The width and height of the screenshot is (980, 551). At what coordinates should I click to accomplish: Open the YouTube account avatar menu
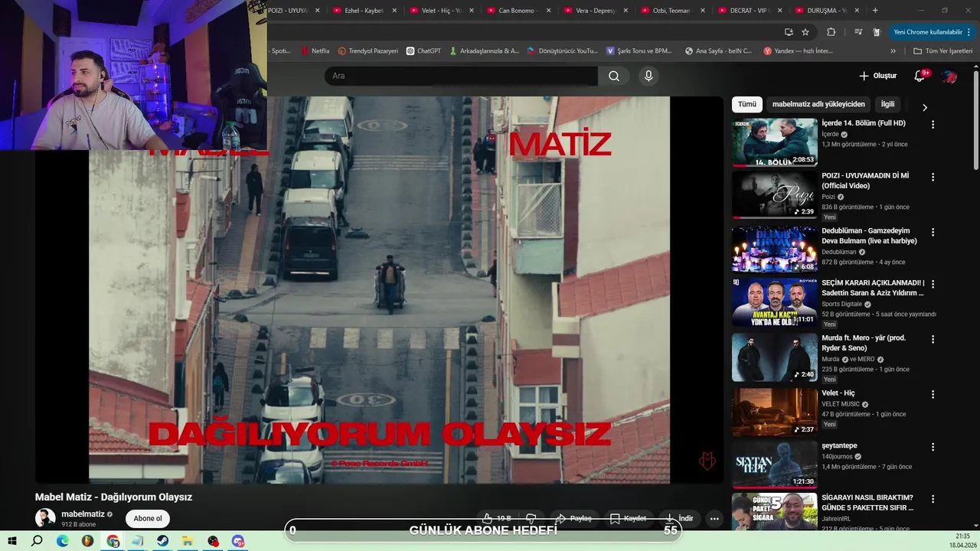(x=949, y=76)
